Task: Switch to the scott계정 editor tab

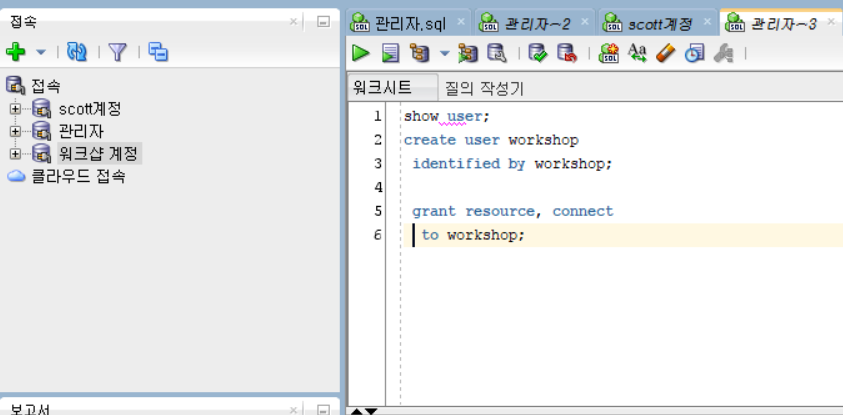Action: 660,23
